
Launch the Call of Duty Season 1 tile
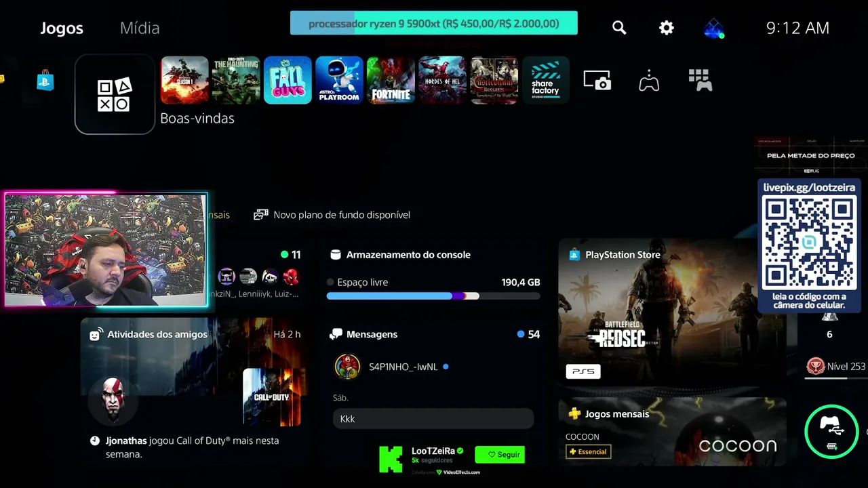[x=184, y=80]
